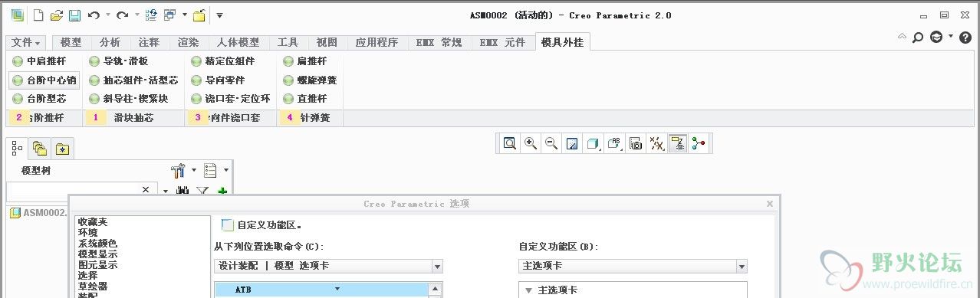This screenshot has height=298, width=980.
Task: Open saved views AB icon
Action: pyautogui.click(x=614, y=143)
